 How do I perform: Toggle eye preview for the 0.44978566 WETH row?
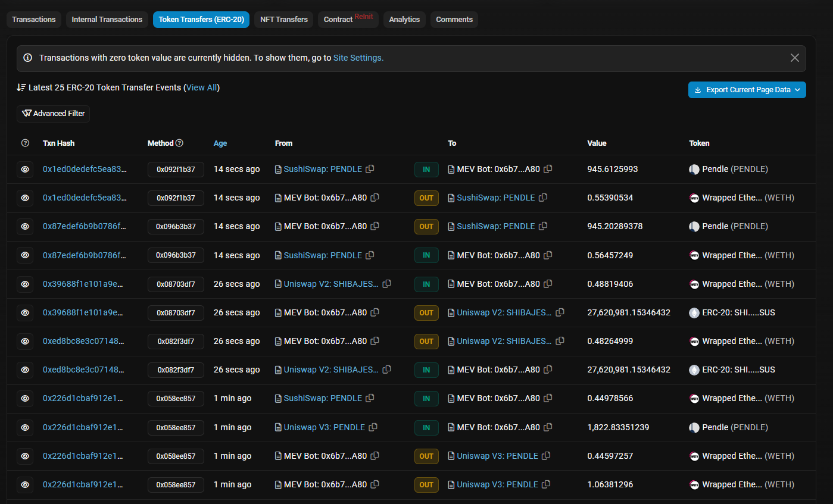[25, 398]
